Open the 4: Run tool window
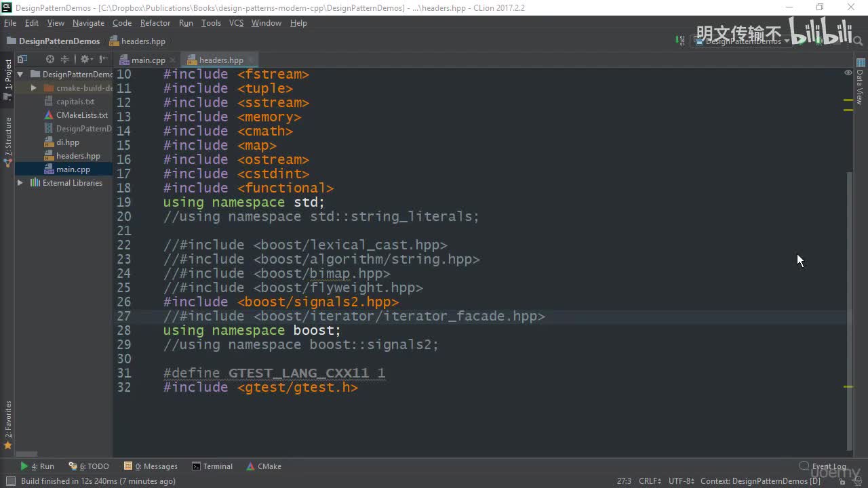This screenshot has height=488, width=868. point(37,466)
